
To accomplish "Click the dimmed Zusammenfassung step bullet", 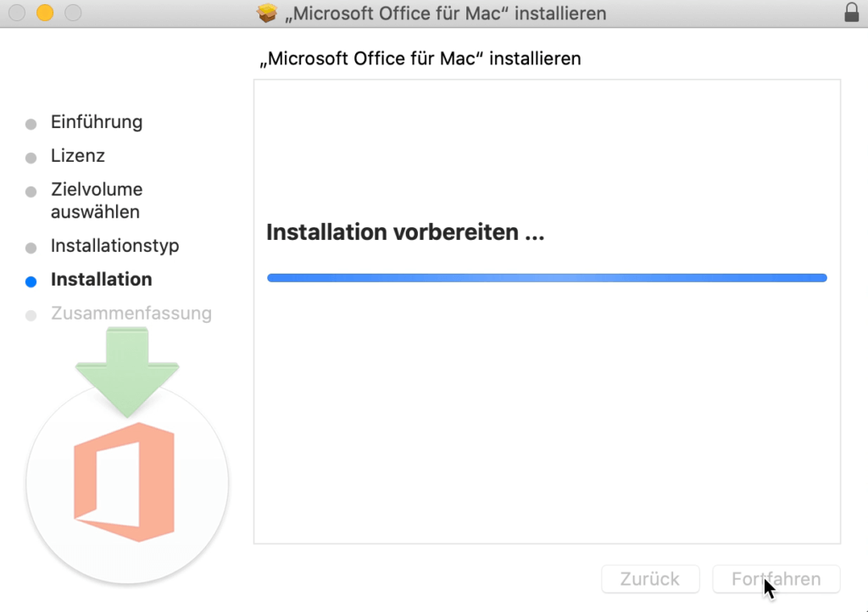I will click(31, 314).
